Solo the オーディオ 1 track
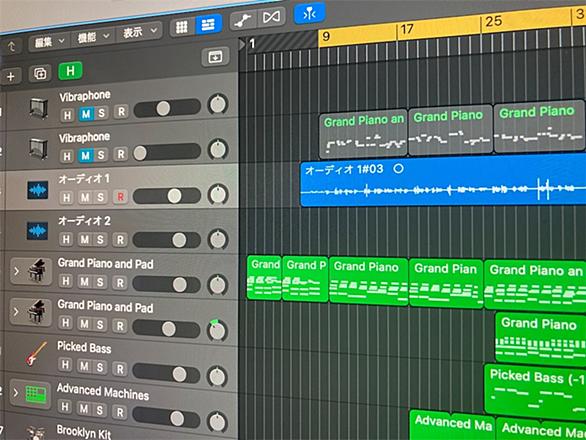The width and height of the screenshot is (586, 440). 100,197
